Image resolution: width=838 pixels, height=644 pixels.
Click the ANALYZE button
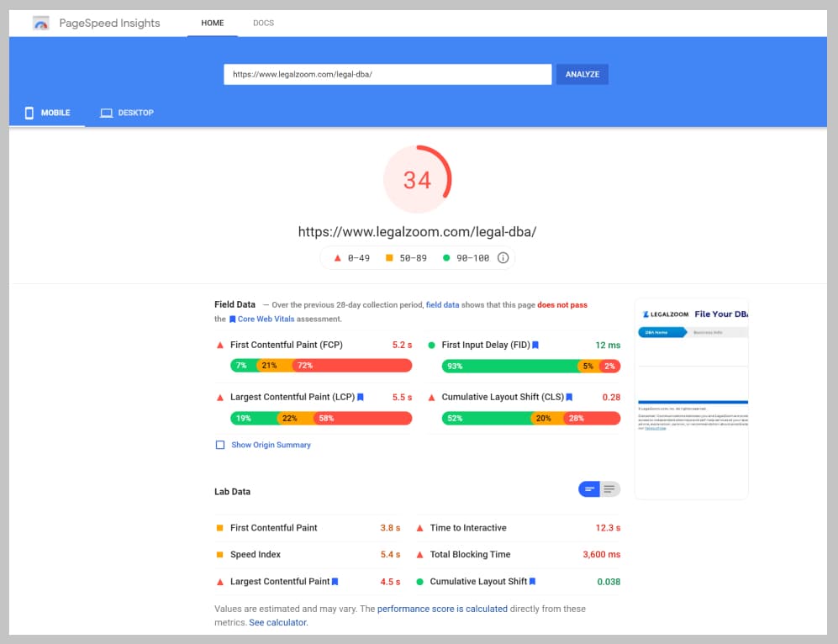pos(582,74)
